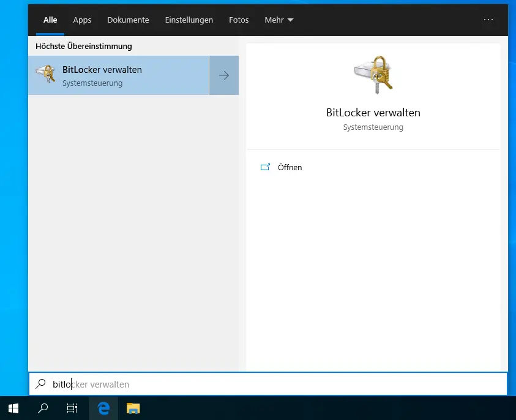Click the large BitLocker padlock icon
Viewport: 516px width, 420px height.
373,75
